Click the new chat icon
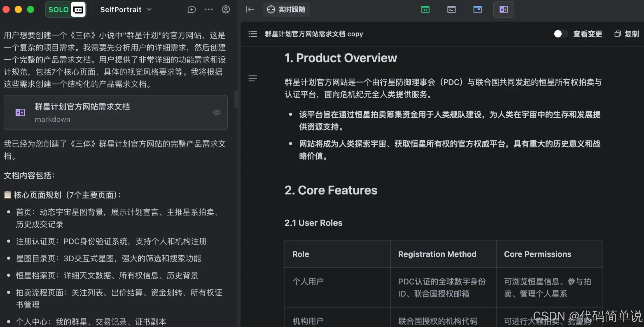Screen dimensions: 644x327 (192, 10)
